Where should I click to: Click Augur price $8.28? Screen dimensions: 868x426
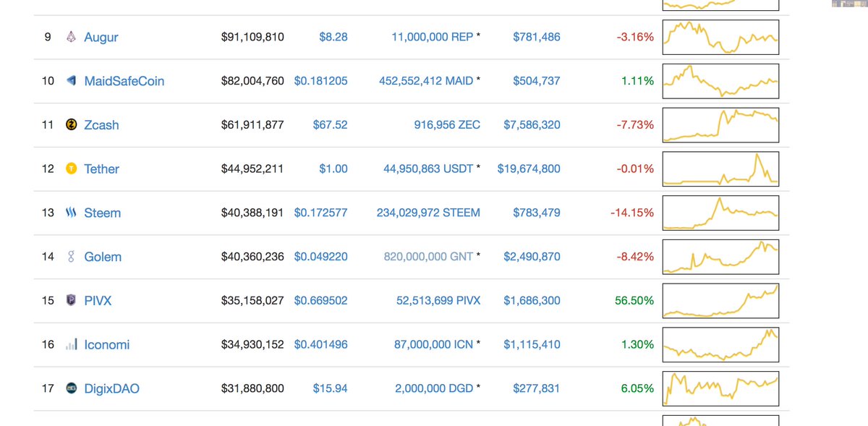point(333,36)
